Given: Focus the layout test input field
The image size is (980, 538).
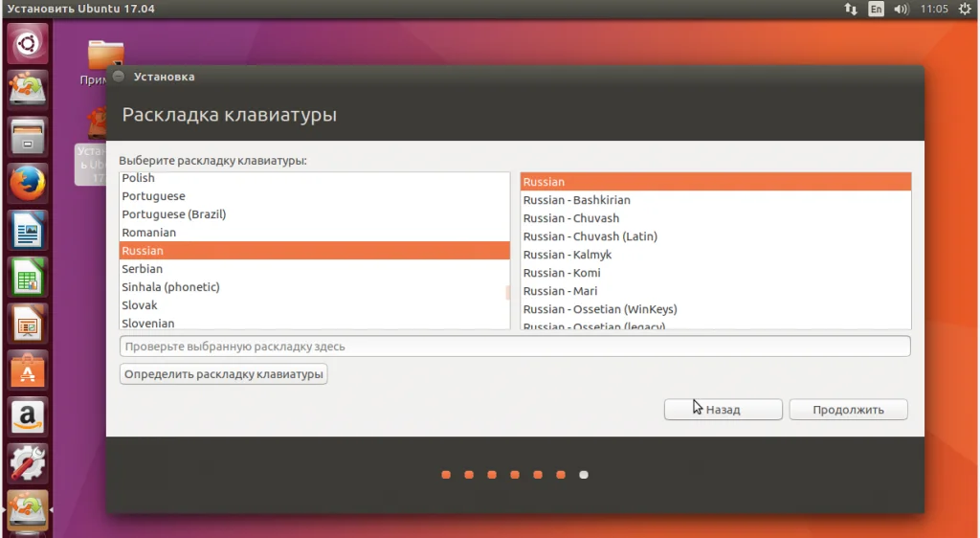Looking at the screenshot, I should tap(515, 347).
